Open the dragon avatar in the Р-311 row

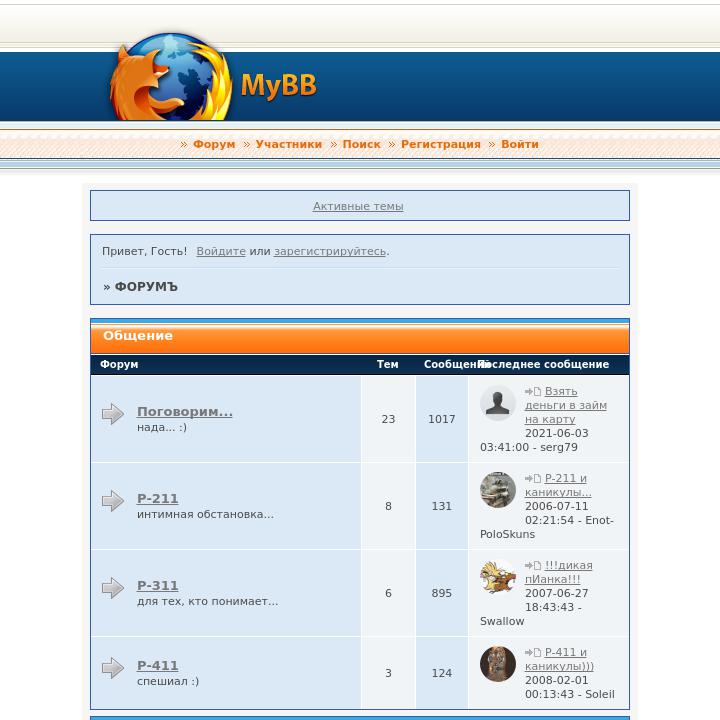click(498, 577)
